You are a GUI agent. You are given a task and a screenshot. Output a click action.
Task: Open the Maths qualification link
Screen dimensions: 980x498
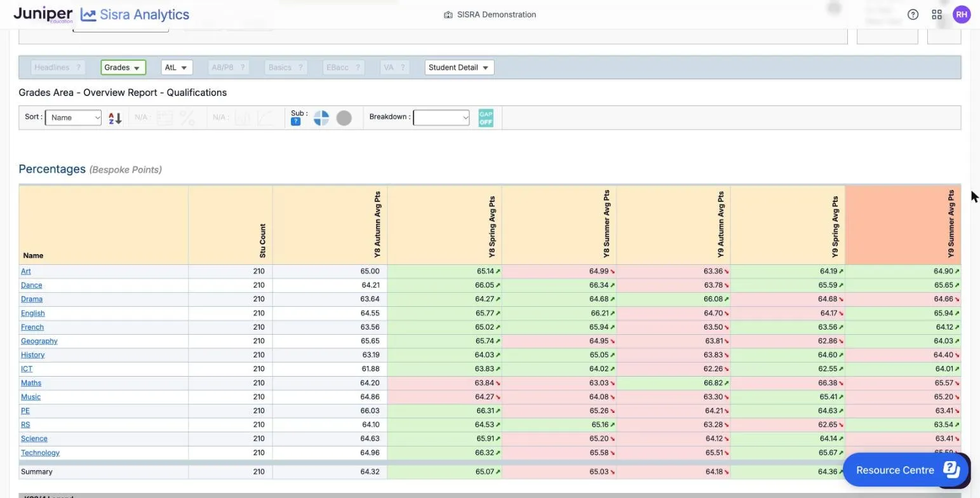click(30, 383)
